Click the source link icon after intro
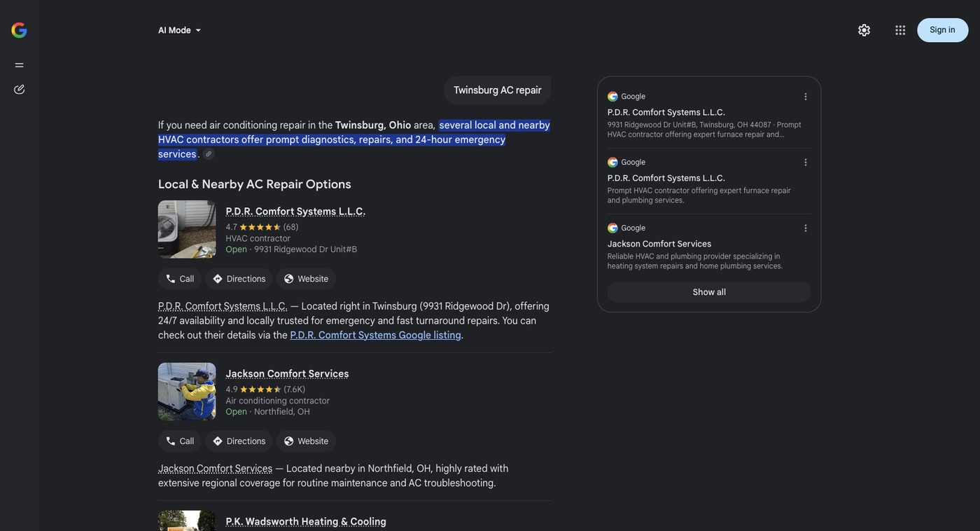This screenshot has height=531, width=980. click(x=209, y=154)
